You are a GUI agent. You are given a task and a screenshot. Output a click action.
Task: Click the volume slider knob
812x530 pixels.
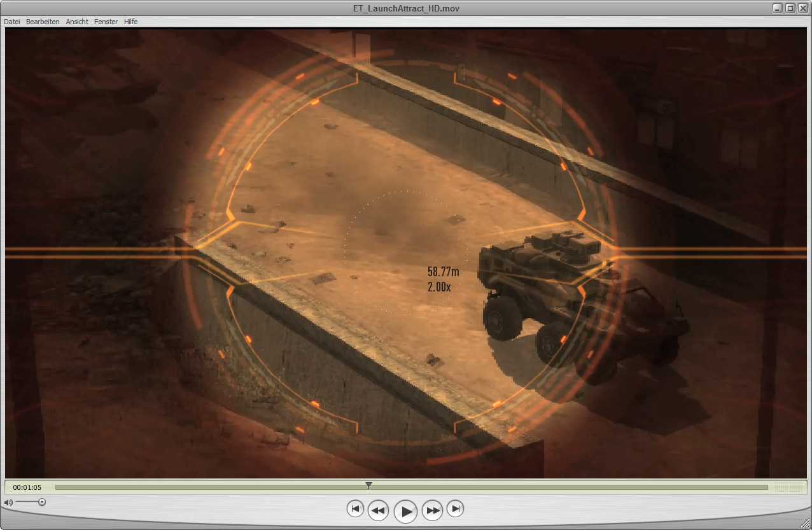tap(41, 502)
